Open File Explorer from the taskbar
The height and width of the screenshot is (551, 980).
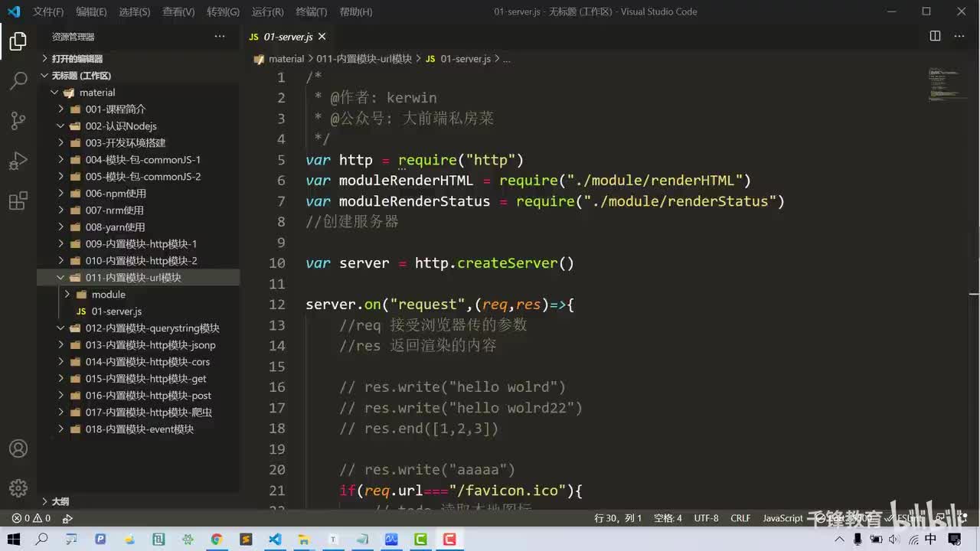point(304,540)
